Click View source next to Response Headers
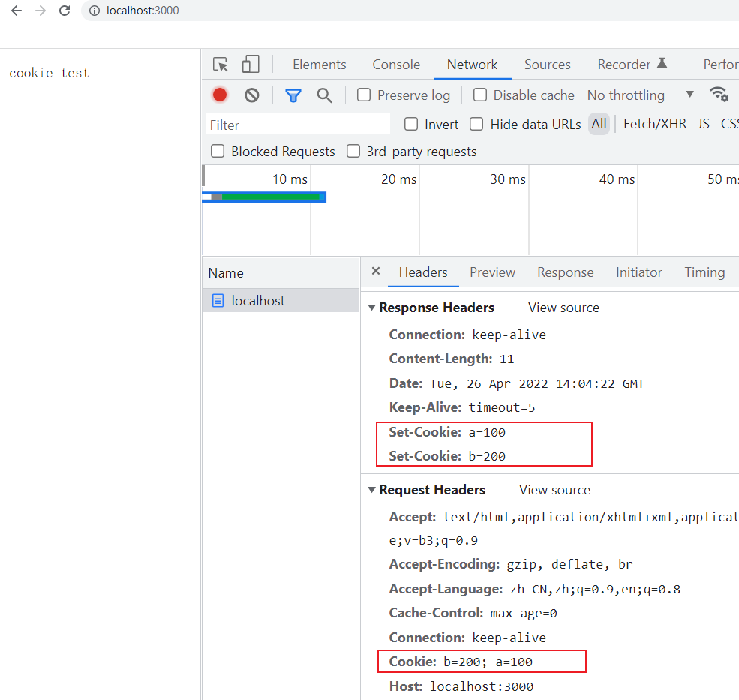739x700 pixels. [x=563, y=307]
